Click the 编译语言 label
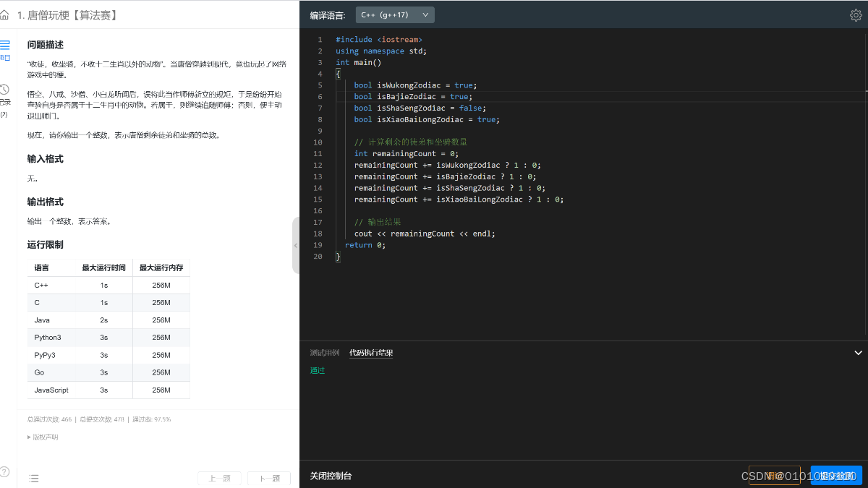Screen dimensions: 868x488 tap(328, 15)
